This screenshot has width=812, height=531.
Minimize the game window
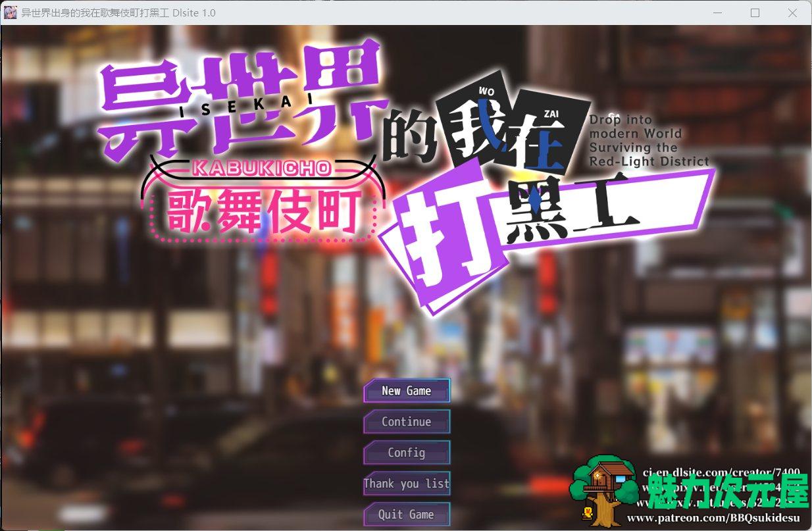pos(717,13)
